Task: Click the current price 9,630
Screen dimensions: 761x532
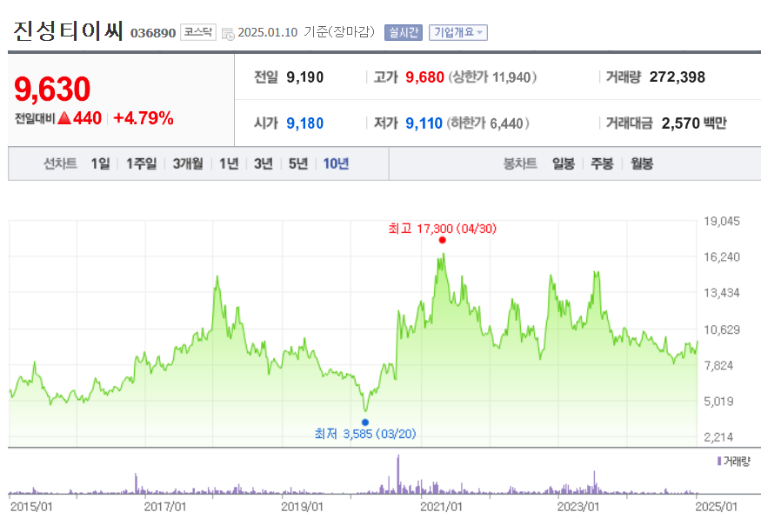Action: pyautogui.click(x=52, y=90)
